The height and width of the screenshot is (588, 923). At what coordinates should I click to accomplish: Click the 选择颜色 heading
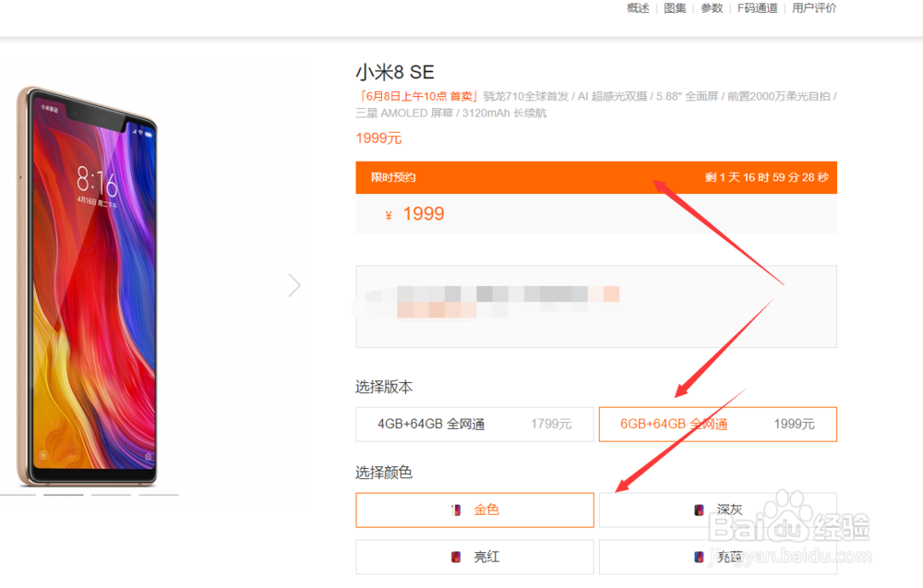click(384, 472)
